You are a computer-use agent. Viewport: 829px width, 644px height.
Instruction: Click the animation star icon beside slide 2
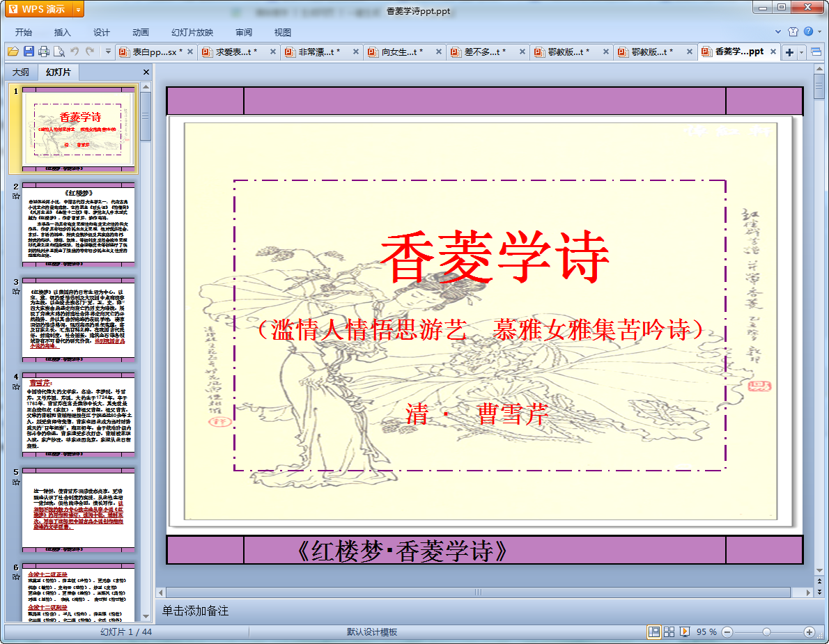tap(16, 196)
